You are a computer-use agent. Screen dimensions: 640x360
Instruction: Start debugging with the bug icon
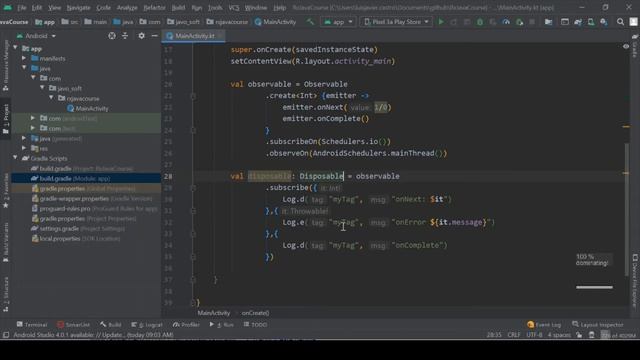480,22
